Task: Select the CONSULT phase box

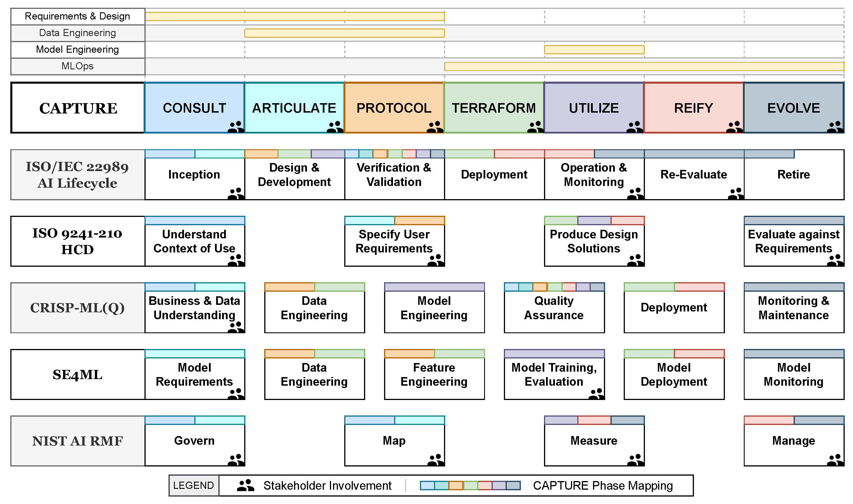Action: 194,108
